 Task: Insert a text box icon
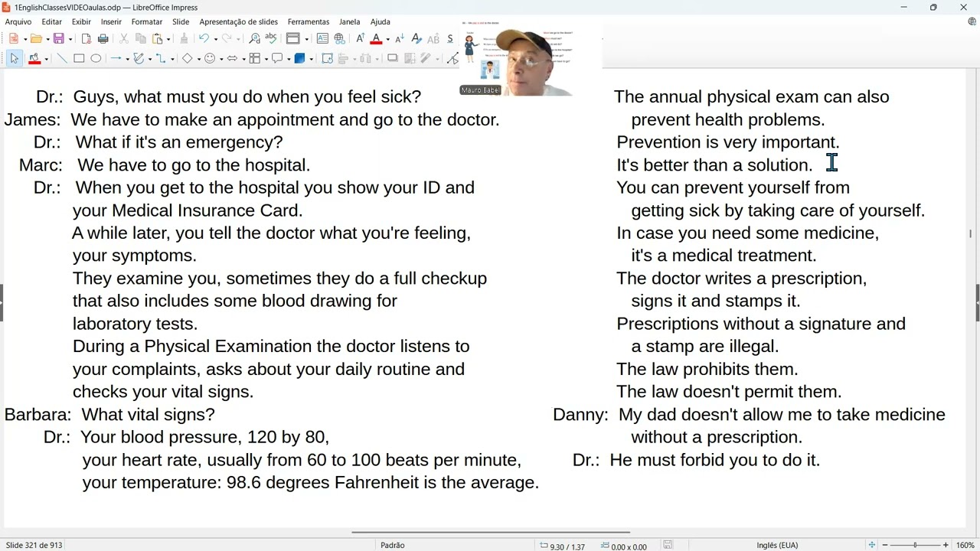322,38
